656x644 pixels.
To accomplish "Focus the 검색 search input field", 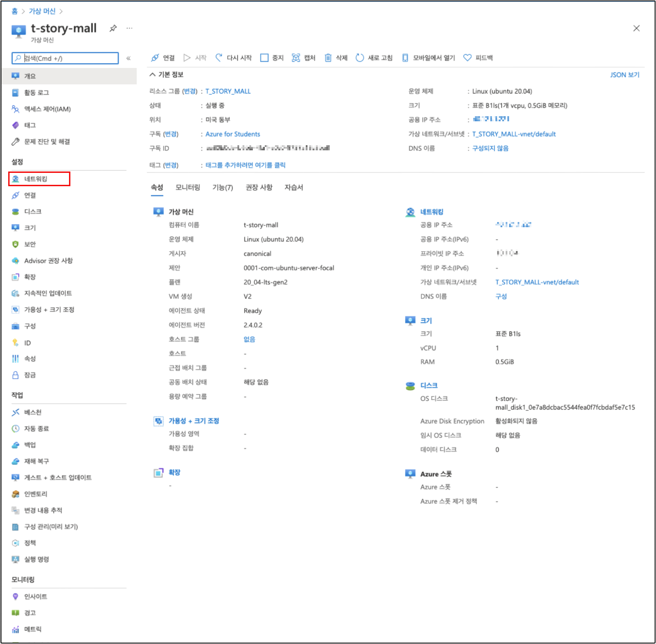I will tap(68, 58).
